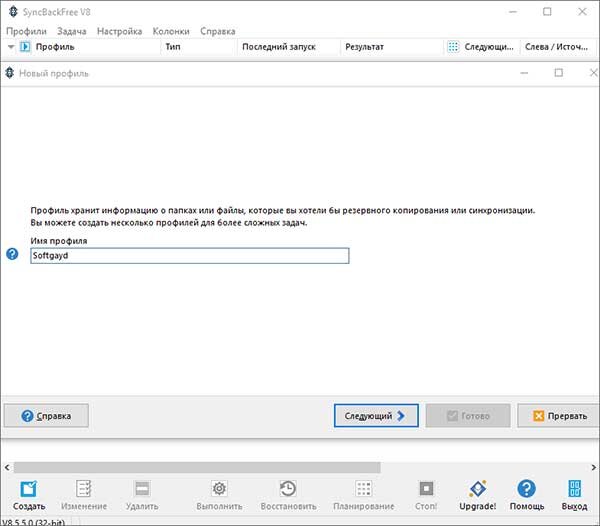Open Помощь with the question mark icon
This screenshot has width=600, height=526.
click(x=527, y=489)
